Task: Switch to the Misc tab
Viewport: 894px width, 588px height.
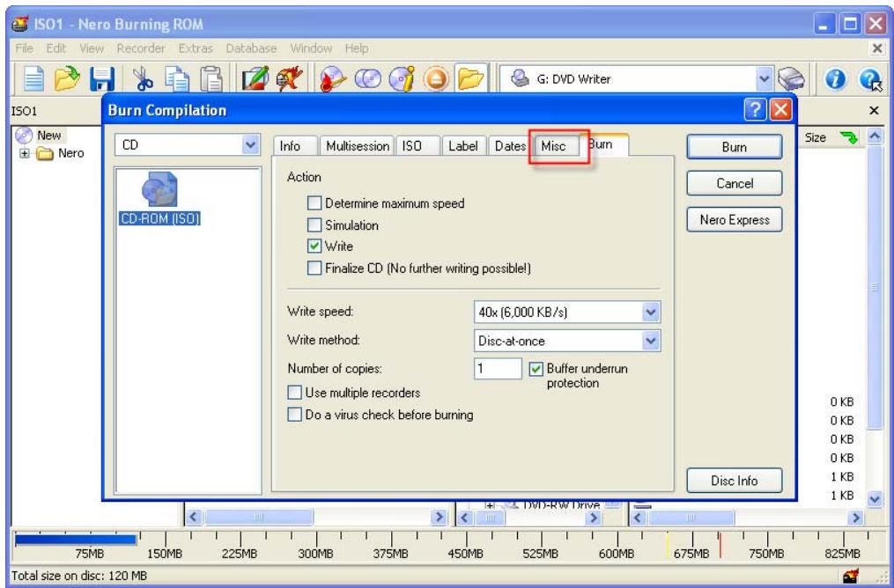Action: (554, 146)
